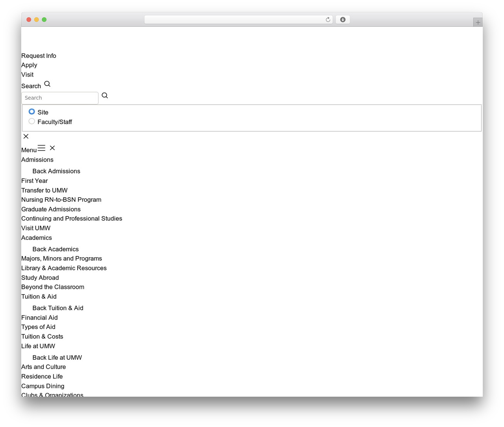
Task: Open the Request Info link
Action: (x=39, y=56)
